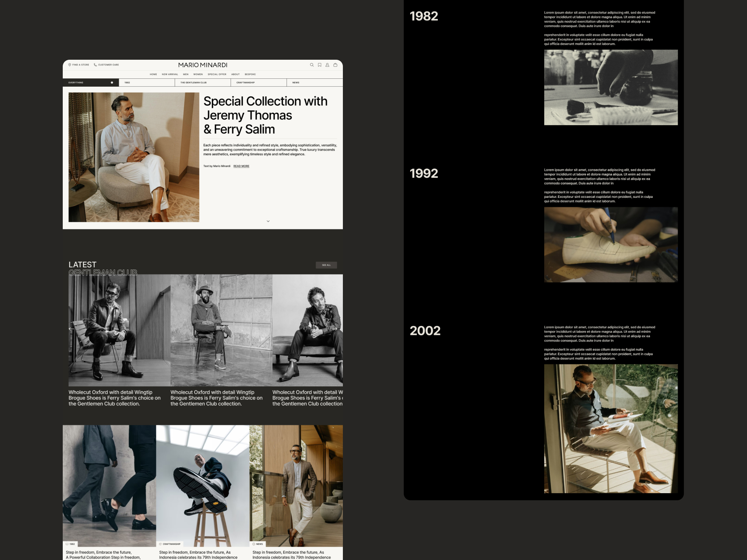Click the 1982 timeline heading
Viewport: 747px width, 560px height.
[x=424, y=16]
